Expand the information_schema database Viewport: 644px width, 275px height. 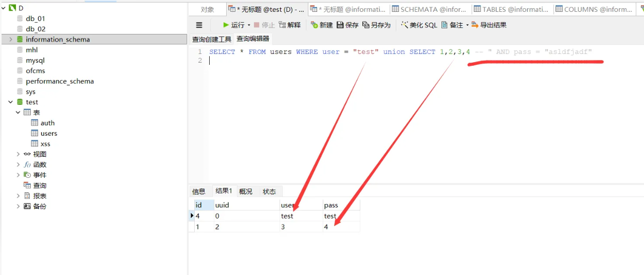(x=11, y=39)
